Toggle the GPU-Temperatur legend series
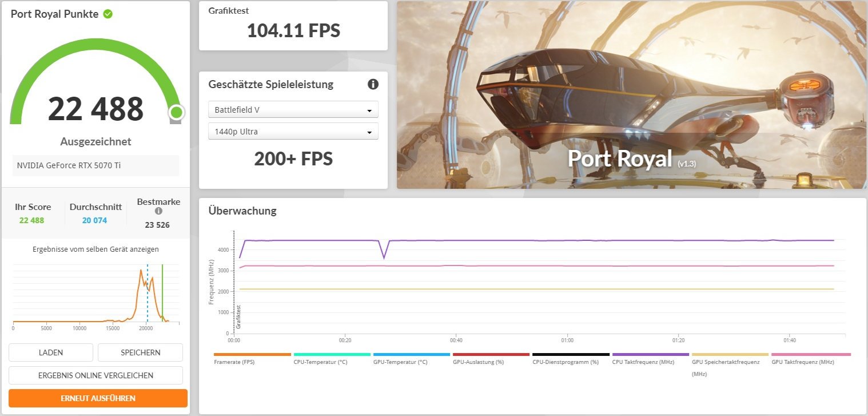The image size is (868, 416). [x=412, y=359]
